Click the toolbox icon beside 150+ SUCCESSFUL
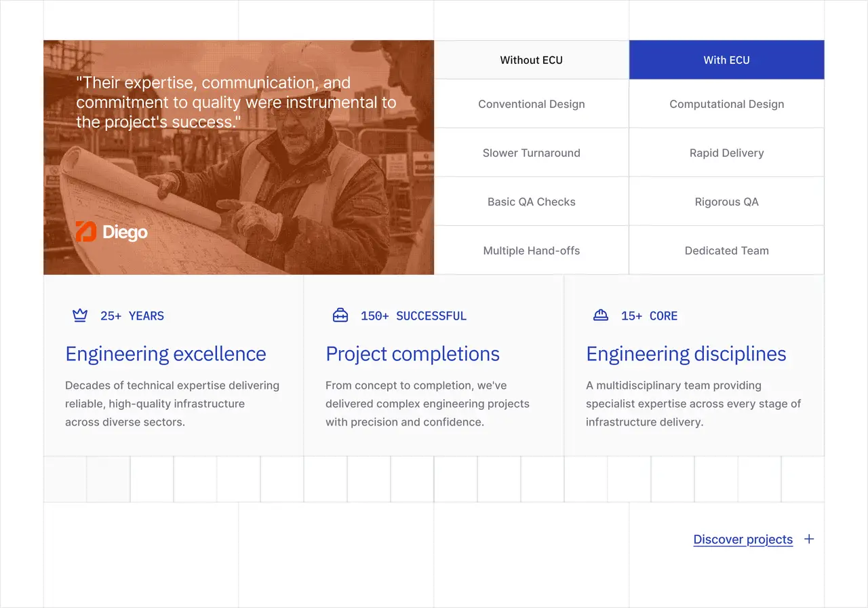This screenshot has width=868, height=608. coord(340,315)
